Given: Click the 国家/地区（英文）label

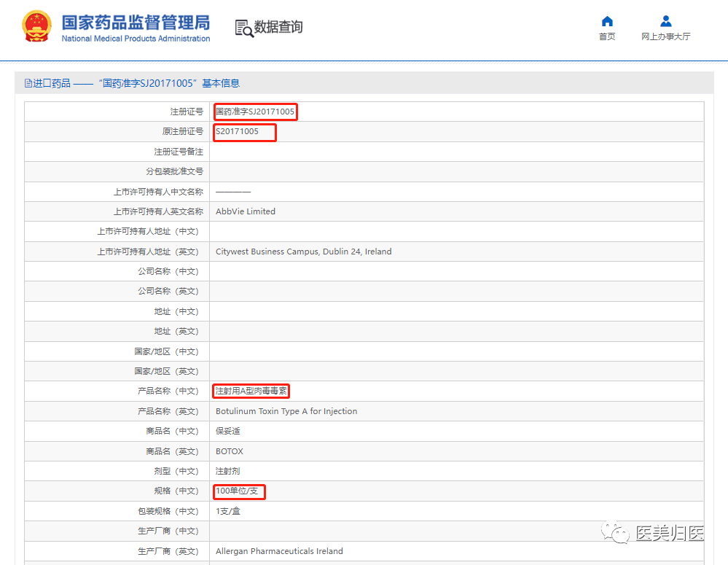Looking at the screenshot, I should click(166, 371).
